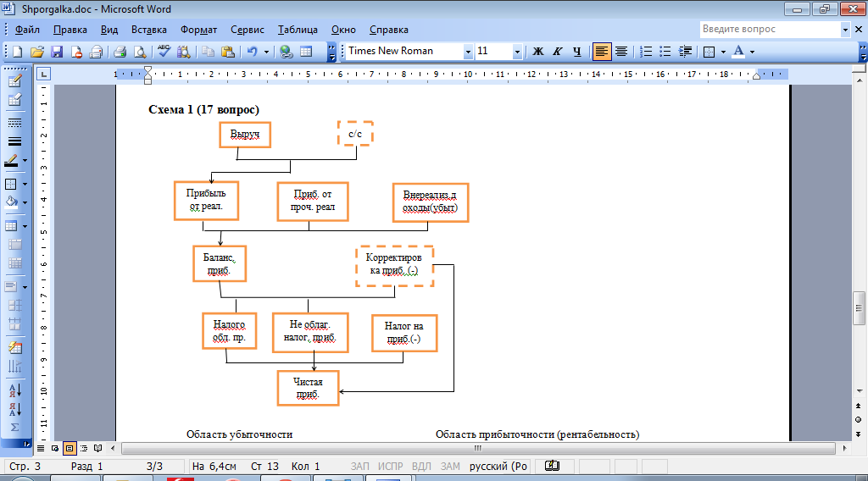Open the font name dropdown
The height and width of the screenshot is (481, 868).
point(468,52)
